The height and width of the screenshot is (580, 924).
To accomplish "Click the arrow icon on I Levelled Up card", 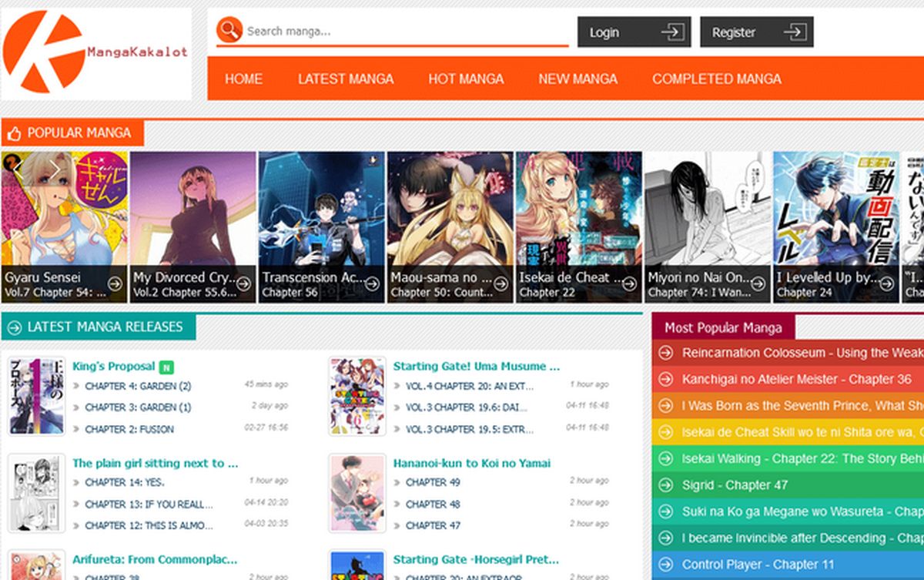I will point(888,284).
